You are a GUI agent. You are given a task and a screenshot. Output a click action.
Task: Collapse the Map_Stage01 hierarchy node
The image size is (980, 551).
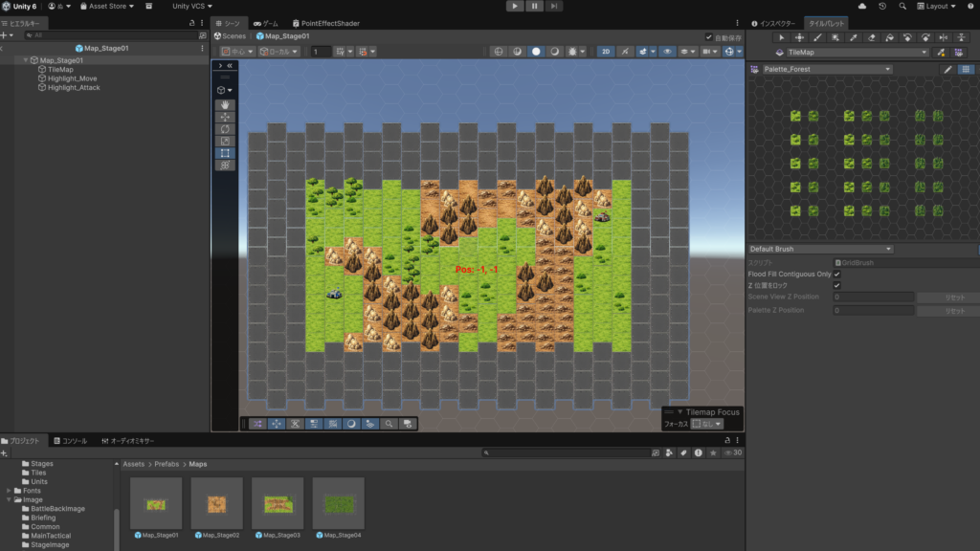(x=26, y=60)
